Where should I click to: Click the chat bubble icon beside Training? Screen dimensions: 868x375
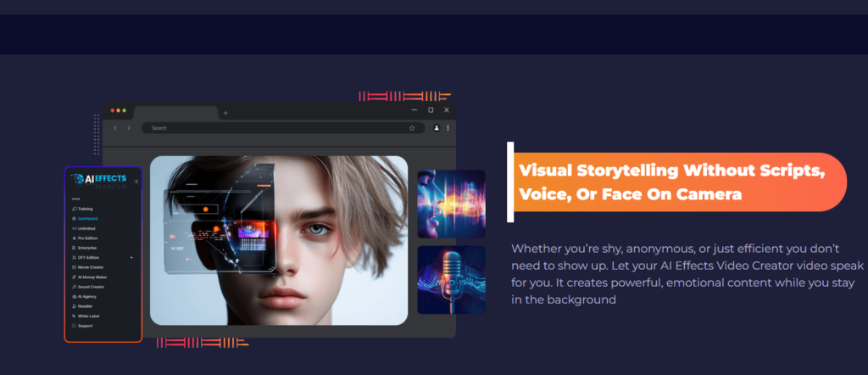coord(75,209)
